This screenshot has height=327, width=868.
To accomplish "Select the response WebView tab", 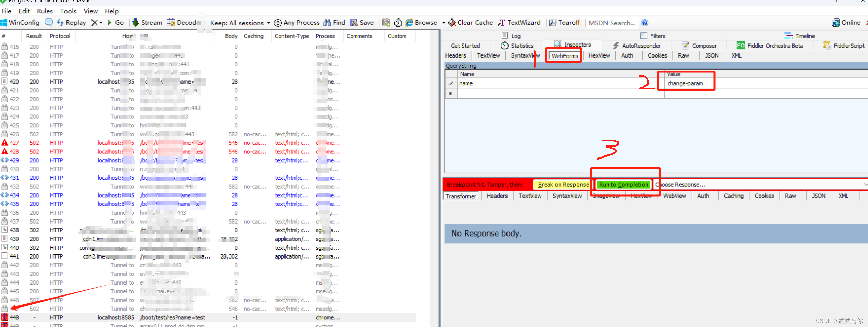I will (x=674, y=196).
